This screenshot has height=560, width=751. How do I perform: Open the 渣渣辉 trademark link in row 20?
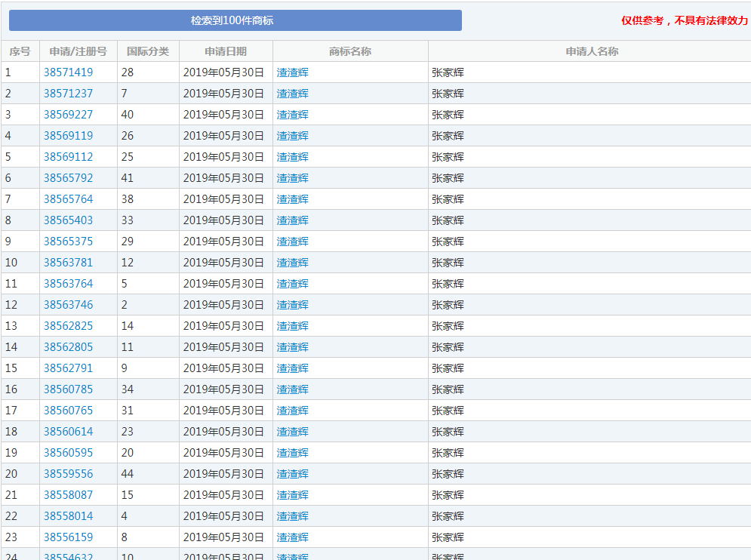(293, 474)
